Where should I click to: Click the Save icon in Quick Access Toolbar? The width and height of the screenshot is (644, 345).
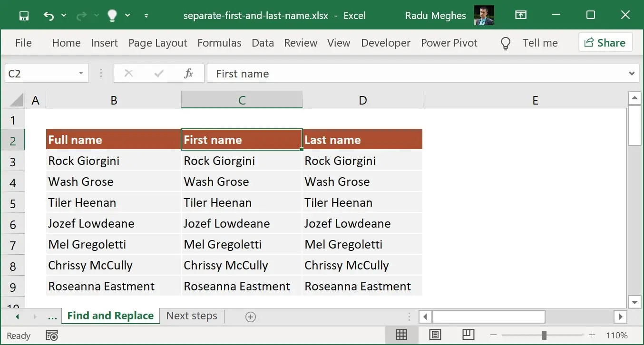tap(23, 15)
